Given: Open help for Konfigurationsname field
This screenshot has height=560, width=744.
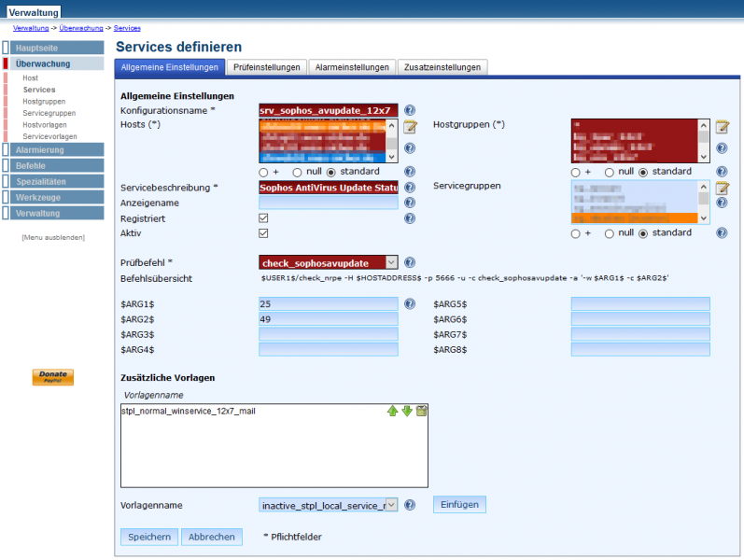Looking at the screenshot, I should 410,110.
